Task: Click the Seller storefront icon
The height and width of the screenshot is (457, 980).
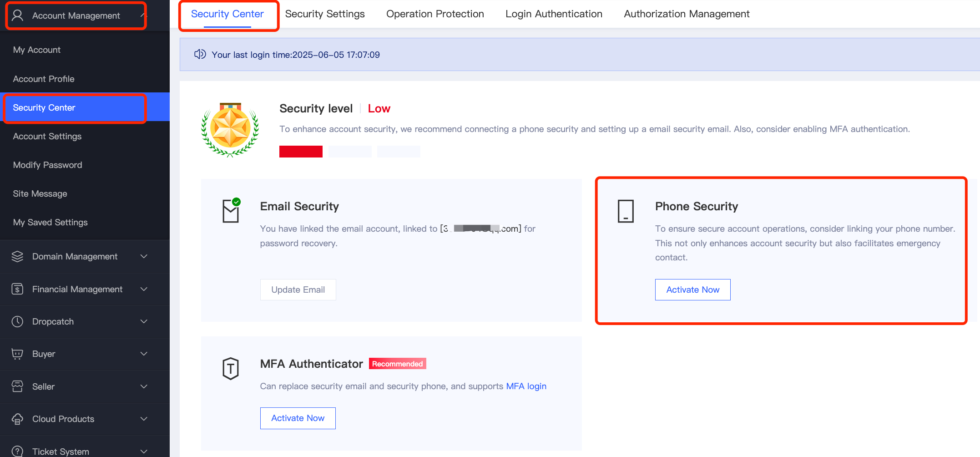Action: point(17,386)
